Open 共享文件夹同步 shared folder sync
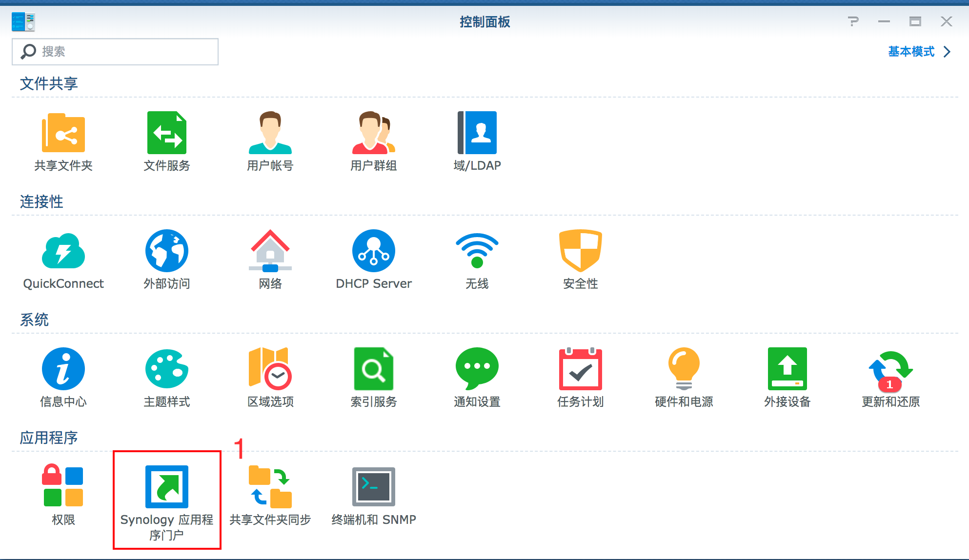 (x=270, y=487)
